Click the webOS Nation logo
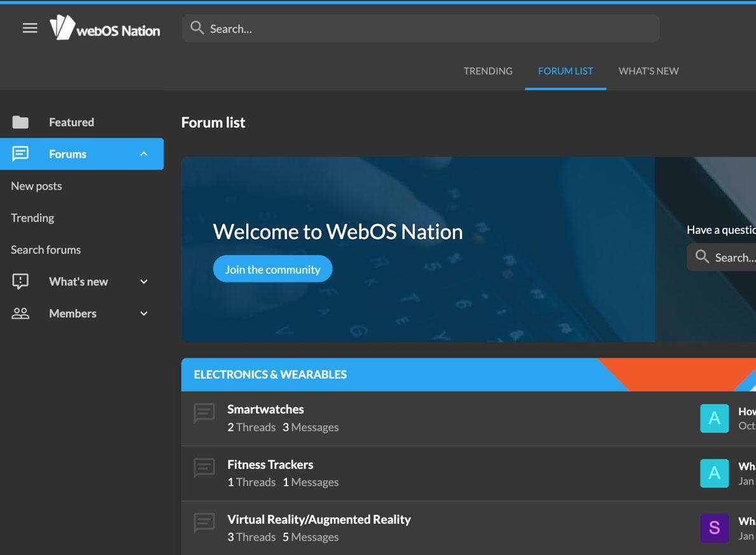756x555 pixels. tap(105, 28)
